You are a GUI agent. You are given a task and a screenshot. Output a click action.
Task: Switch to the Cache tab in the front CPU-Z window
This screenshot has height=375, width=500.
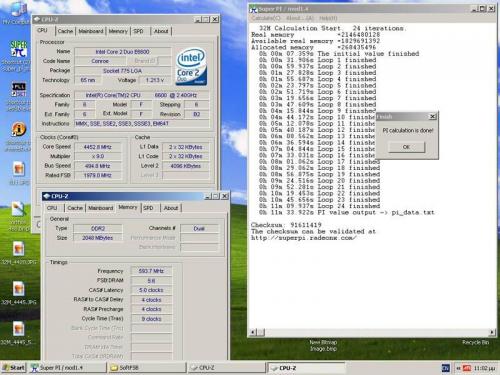(x=75, y=208)
